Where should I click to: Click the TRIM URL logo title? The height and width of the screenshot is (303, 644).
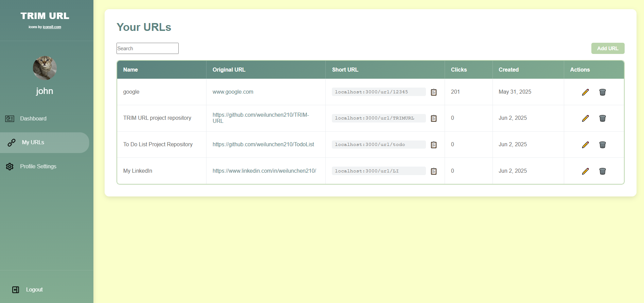tap(45, 16)
